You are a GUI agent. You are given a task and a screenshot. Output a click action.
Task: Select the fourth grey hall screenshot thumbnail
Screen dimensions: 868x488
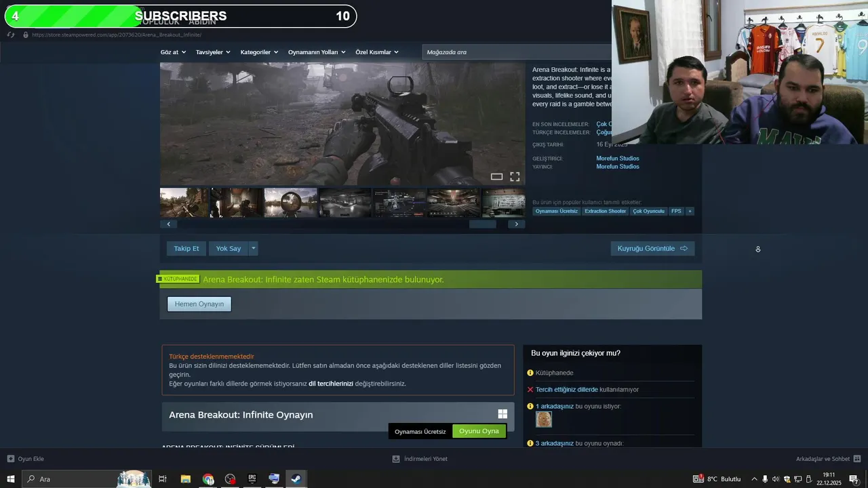pos(345,203)
